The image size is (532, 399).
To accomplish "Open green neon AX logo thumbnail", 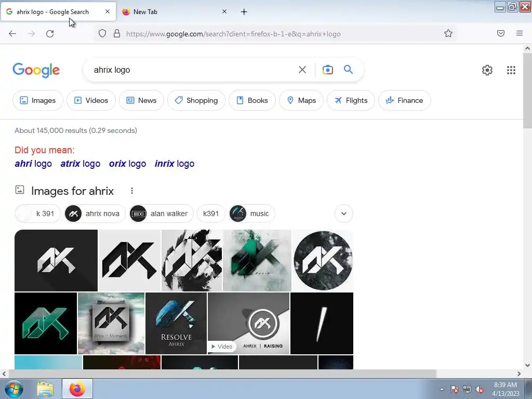I will coord(46,323).
